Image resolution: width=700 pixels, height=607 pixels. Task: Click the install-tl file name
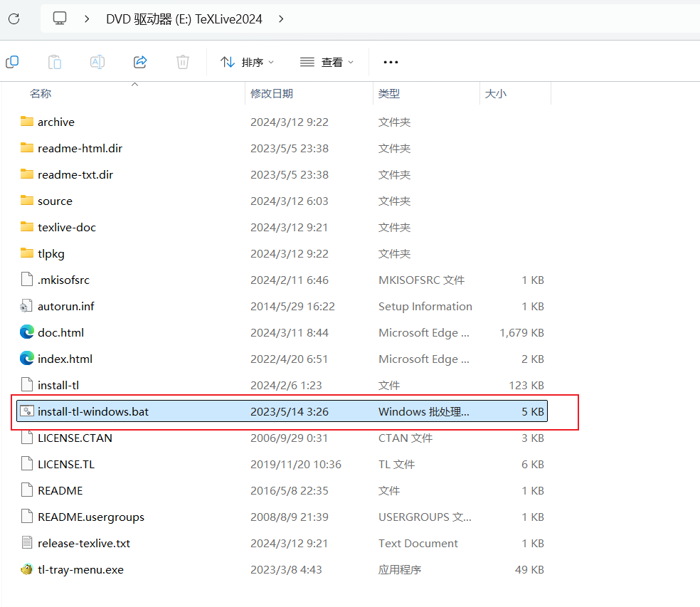pos(58,386)
